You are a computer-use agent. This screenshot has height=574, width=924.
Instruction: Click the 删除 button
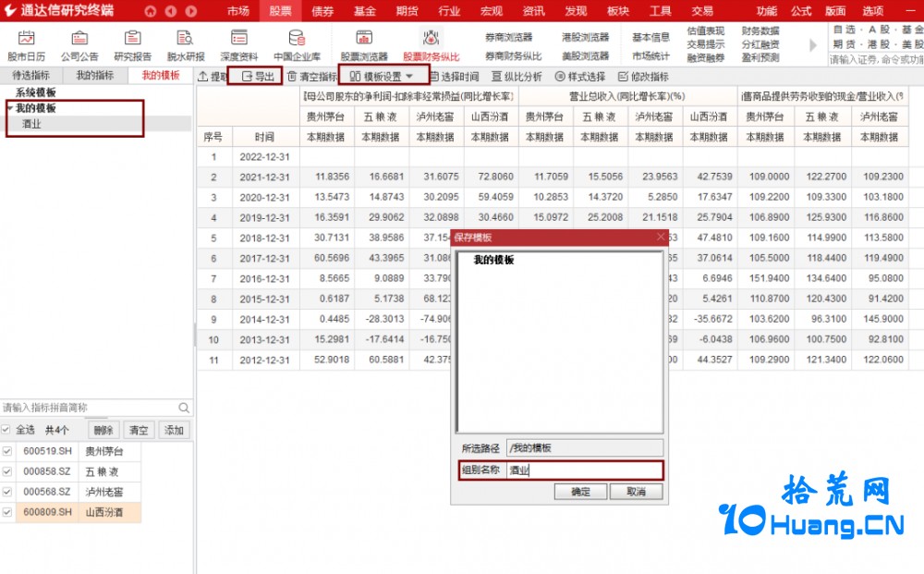[103, 430]
